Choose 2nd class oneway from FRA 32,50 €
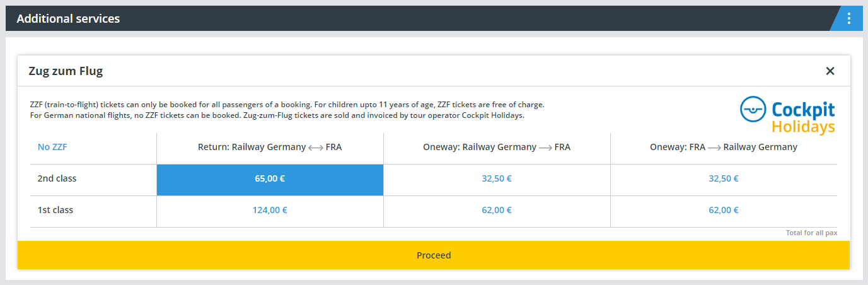 724,179
